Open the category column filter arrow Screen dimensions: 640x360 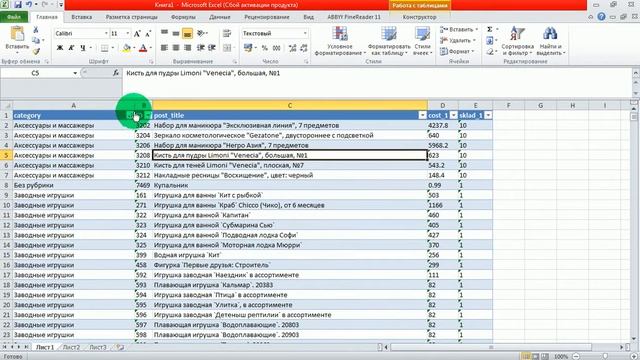[129, 116]
